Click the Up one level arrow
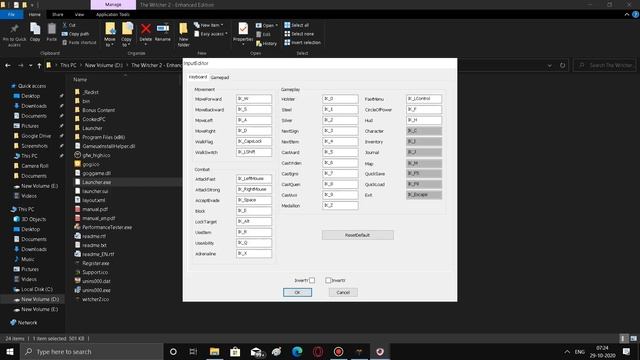640x360 pixels. coord(39,65)
